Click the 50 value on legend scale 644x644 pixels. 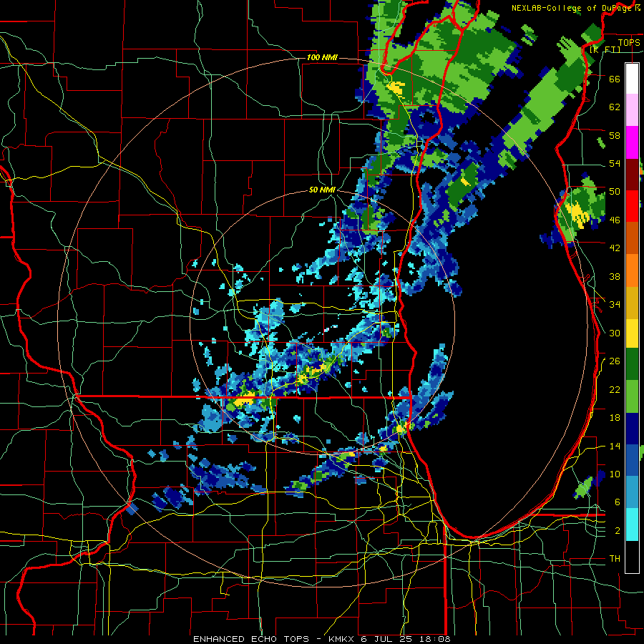point(615,192)
